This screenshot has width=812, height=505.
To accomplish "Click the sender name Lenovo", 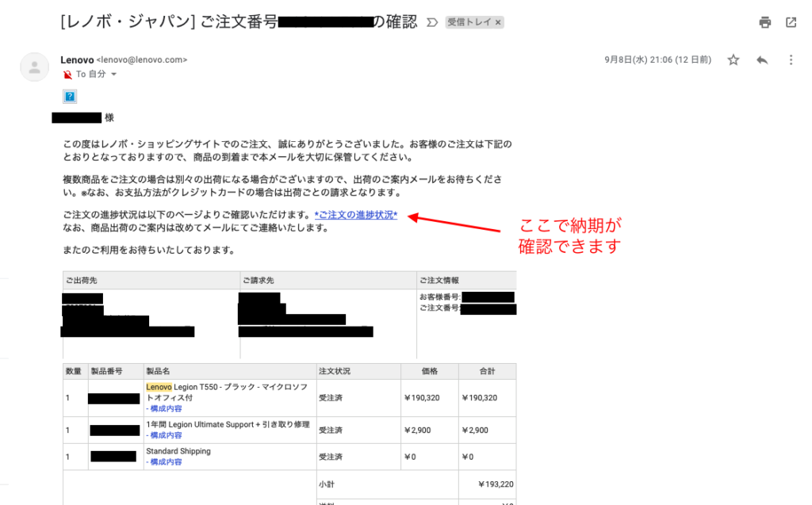I will coord(77,60).
